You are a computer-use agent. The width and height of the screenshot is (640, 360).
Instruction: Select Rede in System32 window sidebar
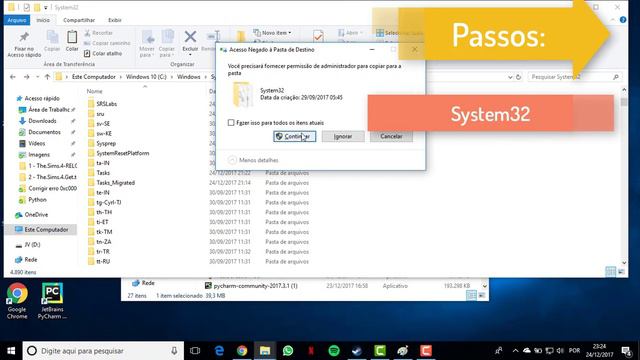click(26, 260)
